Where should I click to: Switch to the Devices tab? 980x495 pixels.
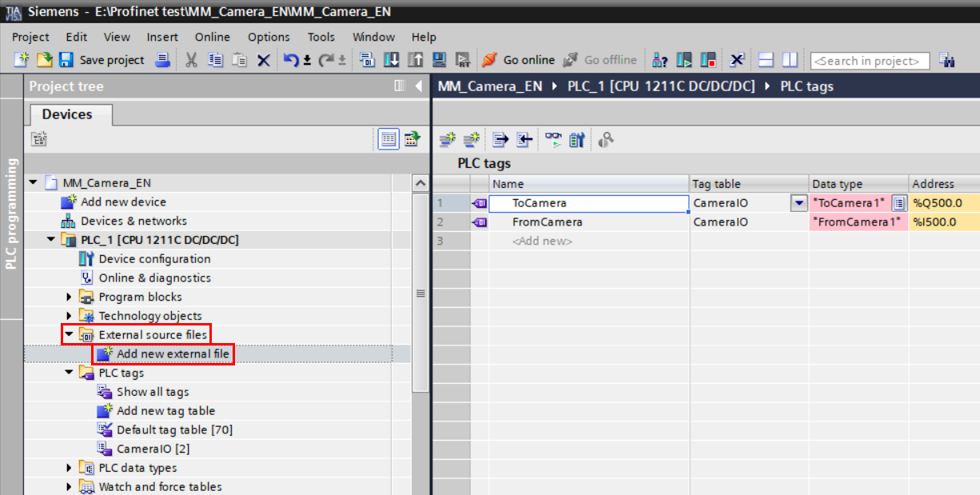(70, 114)
